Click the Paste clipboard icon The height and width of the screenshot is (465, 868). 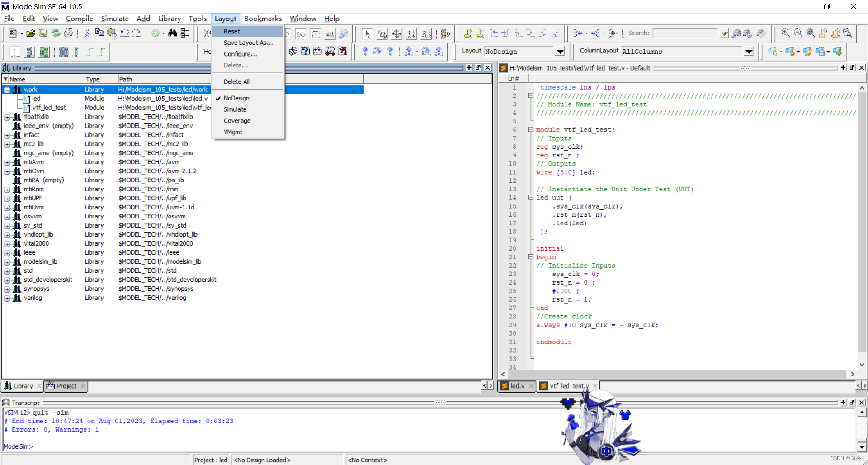112,33
